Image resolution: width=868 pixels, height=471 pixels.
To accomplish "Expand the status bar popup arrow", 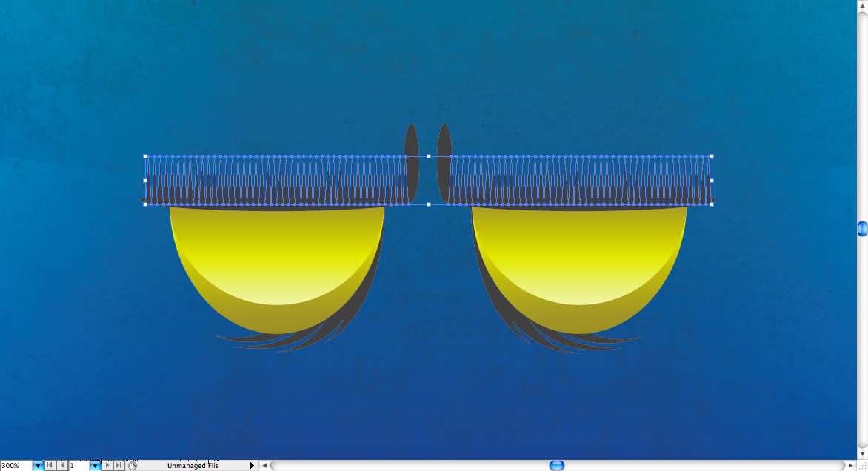I will tap(252, 466).
